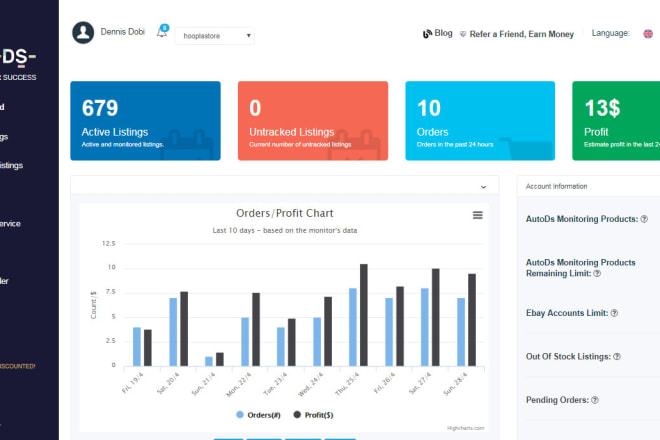Screen dimensions: 660x440
Task: Click help icon for Monitoring Products Remaining Limit
Action: [597, 274]
